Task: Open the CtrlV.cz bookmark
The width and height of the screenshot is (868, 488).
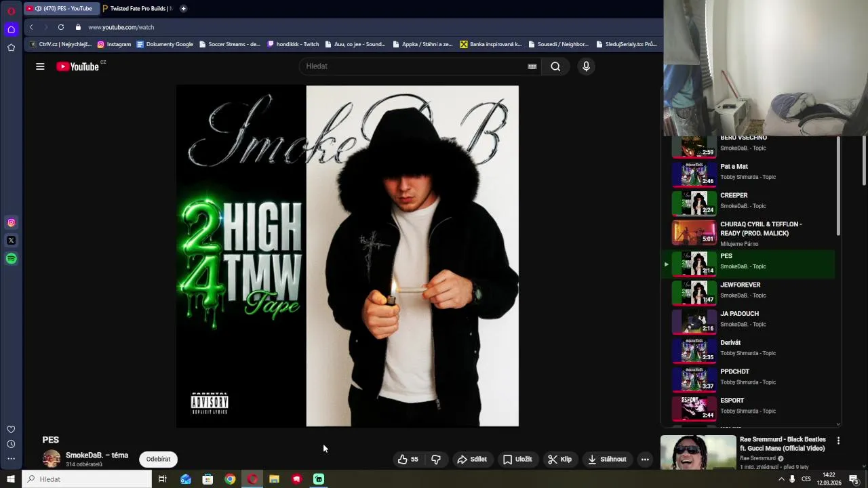Action: coord(60,44)
